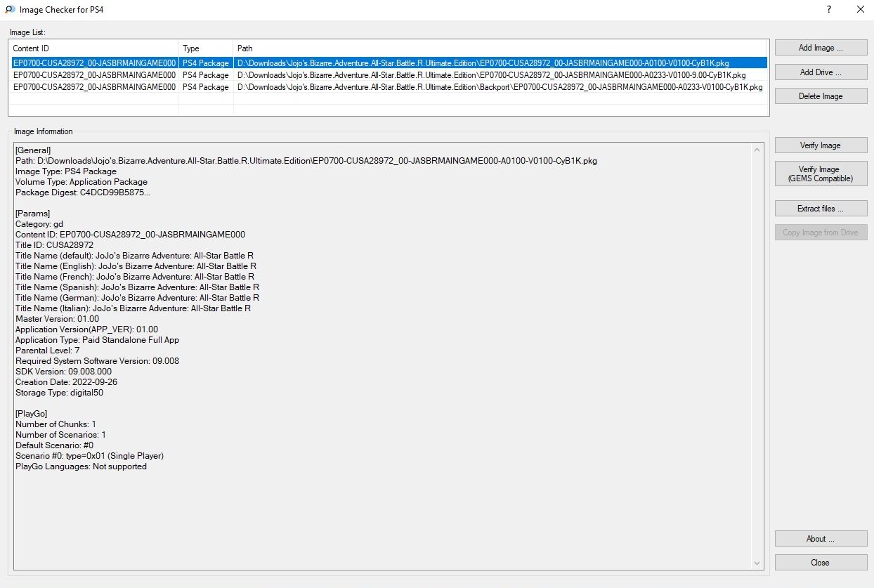Click the Application Version(APP_VER) line
The height and width of the screenshot is (588, 874).
pyautogui.click(x=86, y=329)
